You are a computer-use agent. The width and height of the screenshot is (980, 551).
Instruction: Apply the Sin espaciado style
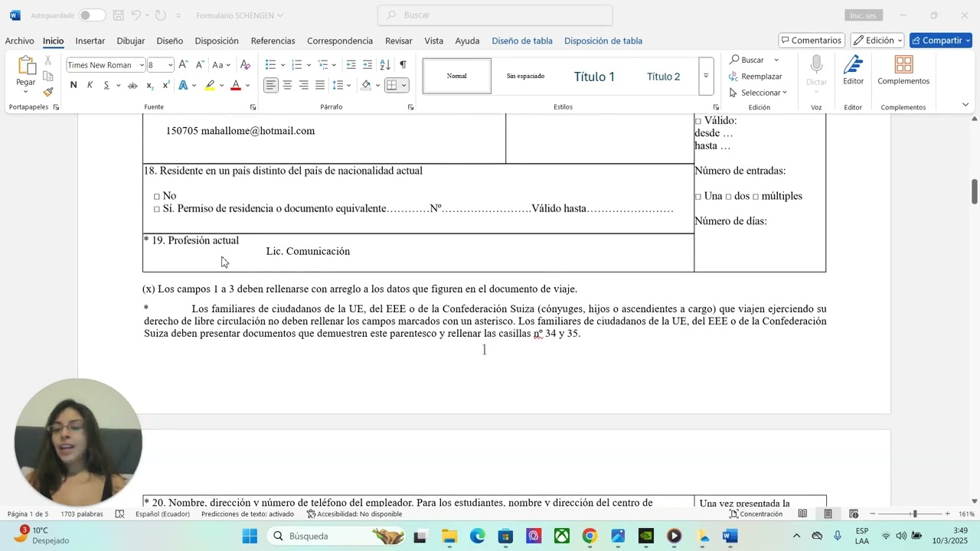click(x=525, y=77)
